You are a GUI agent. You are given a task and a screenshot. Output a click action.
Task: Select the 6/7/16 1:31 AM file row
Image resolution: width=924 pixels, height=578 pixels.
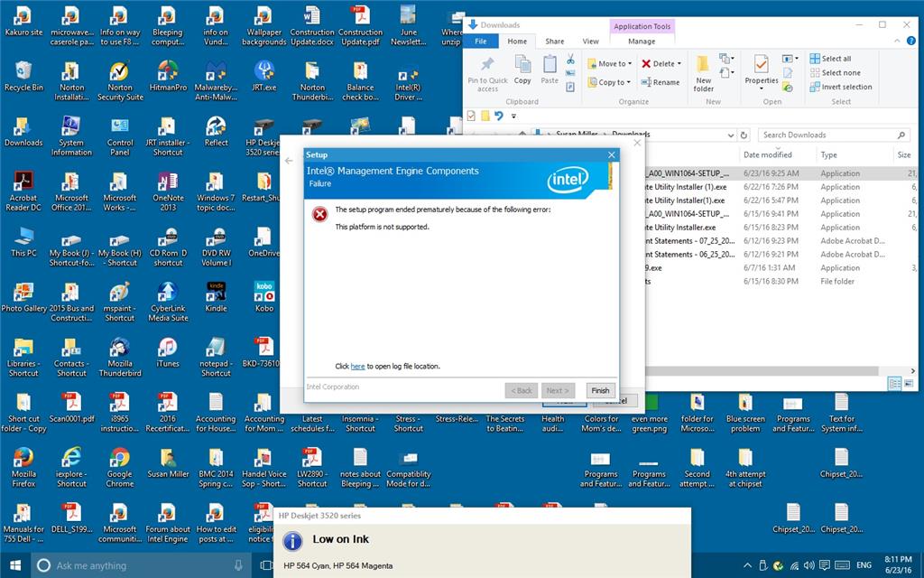(x=781, y=267)
